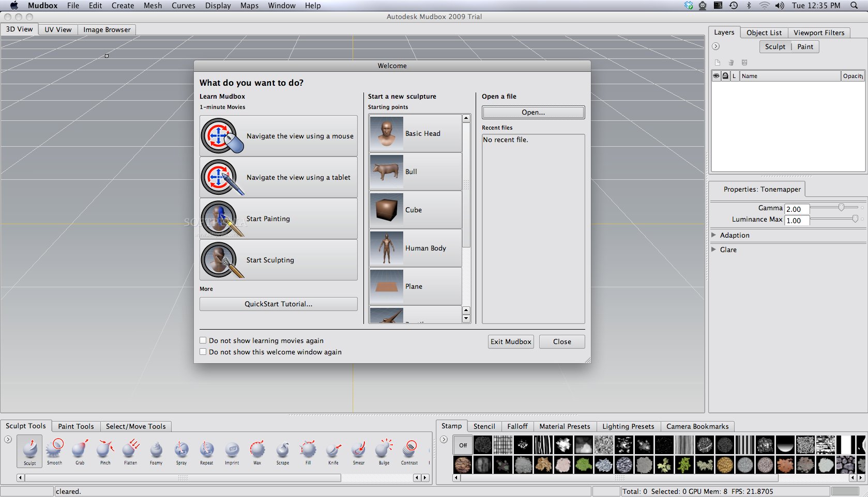Select the Flatten sculpt tool
The image size is (868, 497).
[x=130, y=451]
